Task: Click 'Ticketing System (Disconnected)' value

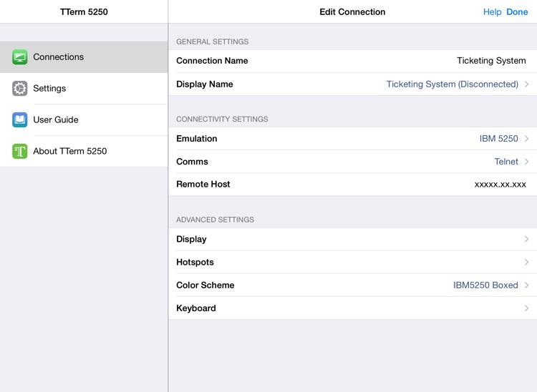Action: pos(452,84)
